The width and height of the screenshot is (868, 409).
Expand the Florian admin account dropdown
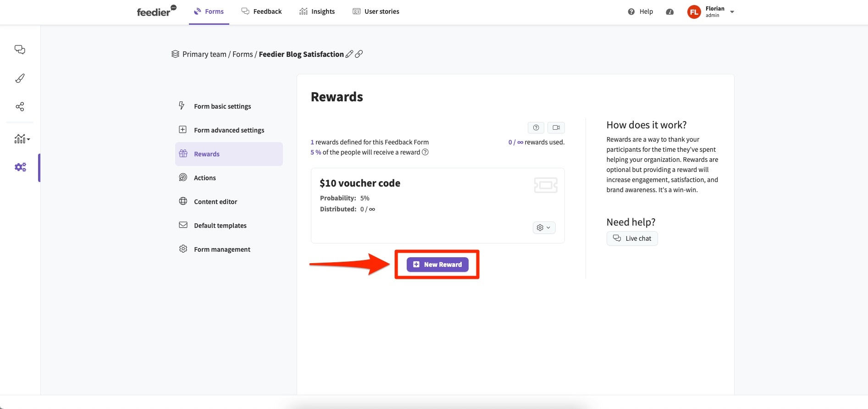[732, 12]
